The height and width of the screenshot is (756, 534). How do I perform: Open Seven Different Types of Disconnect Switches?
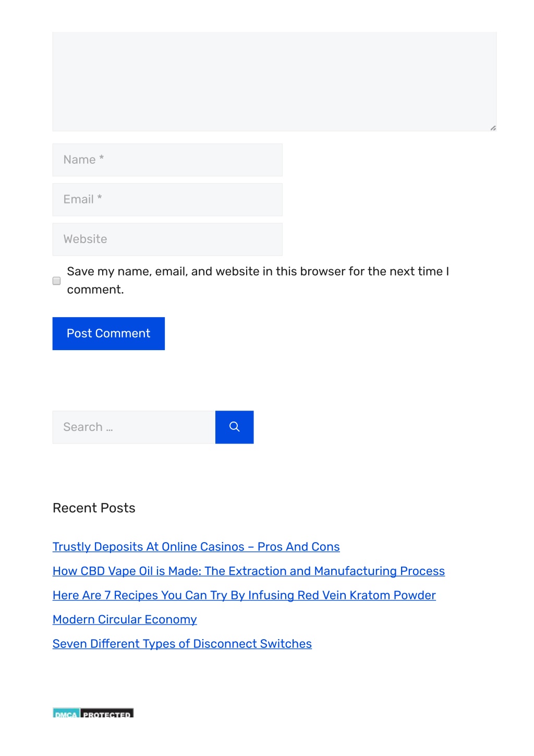pyautogui.click(x=182, y=644)
